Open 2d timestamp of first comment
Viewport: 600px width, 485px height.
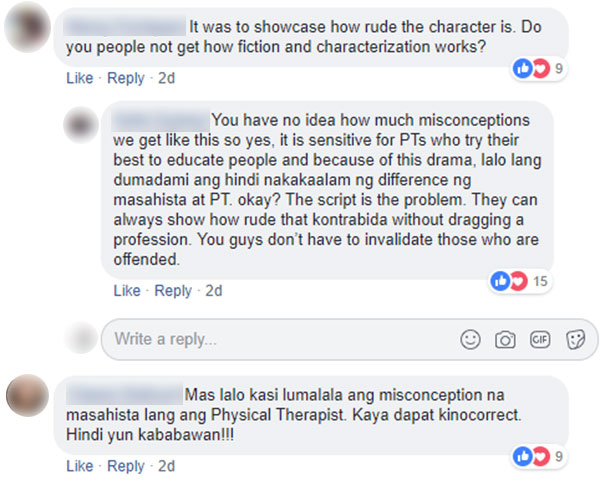coord(166,78)
